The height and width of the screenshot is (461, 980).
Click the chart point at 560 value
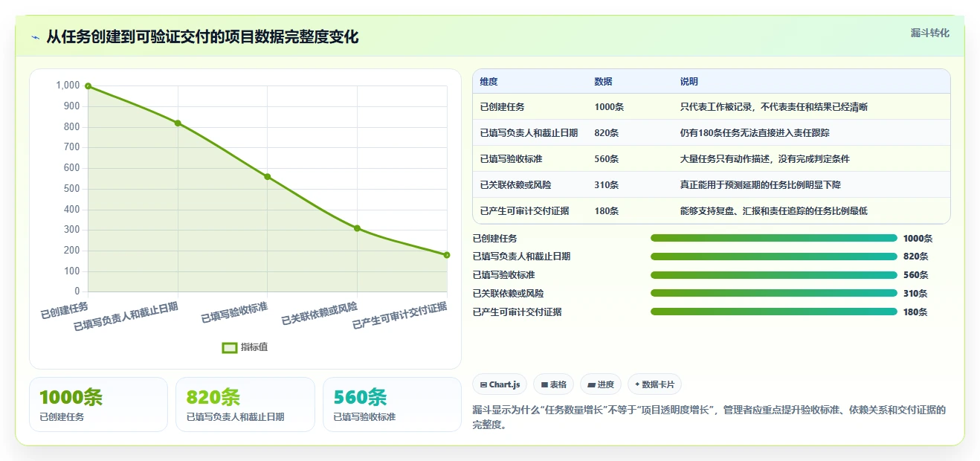(x=268, y=177)
